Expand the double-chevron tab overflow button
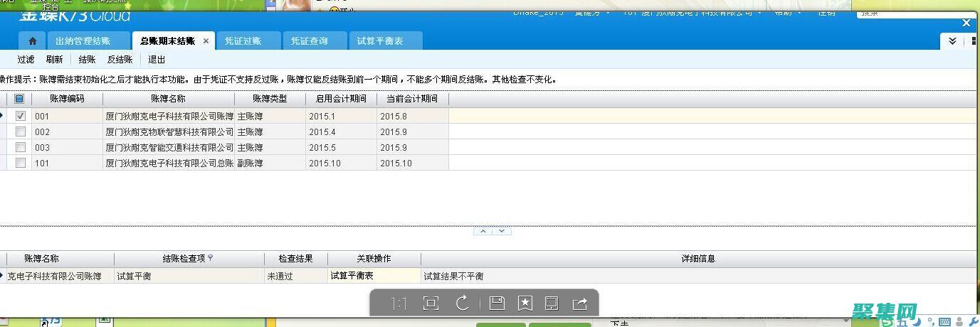The image size is (980, 327). point(952,42)
